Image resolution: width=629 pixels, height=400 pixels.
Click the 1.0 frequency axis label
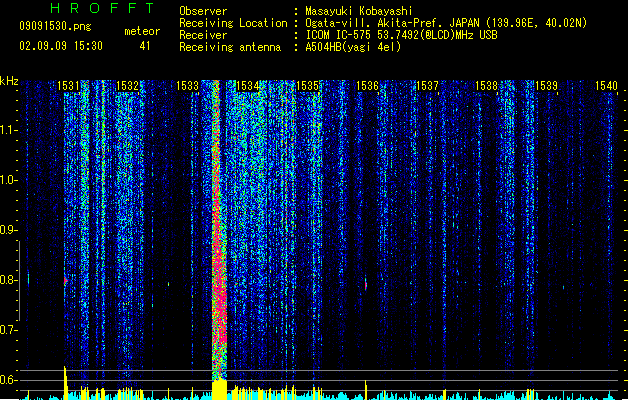point(8,180)
